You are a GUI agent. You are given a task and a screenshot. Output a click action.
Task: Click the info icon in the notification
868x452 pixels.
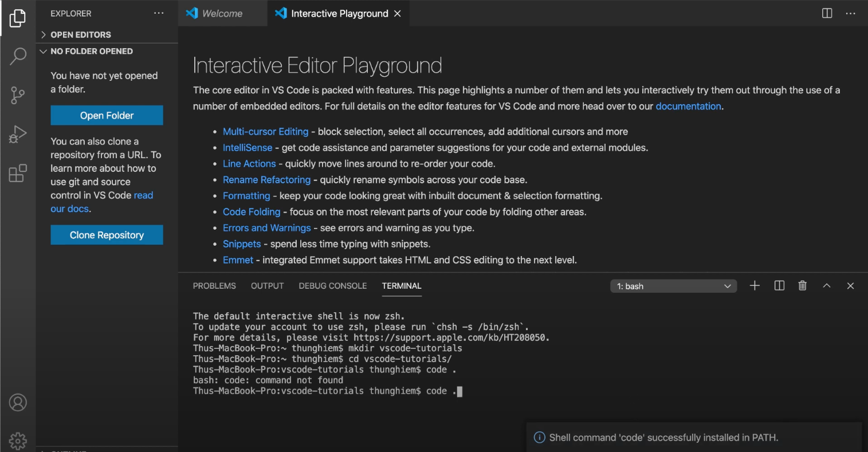click(x=539, y=438)
